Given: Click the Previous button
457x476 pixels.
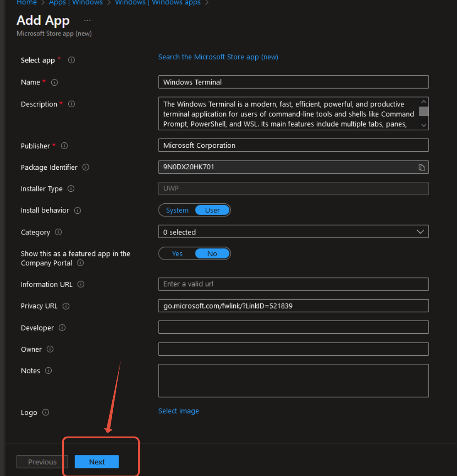Looking at the screenshot, I should [x=42, y=462].
